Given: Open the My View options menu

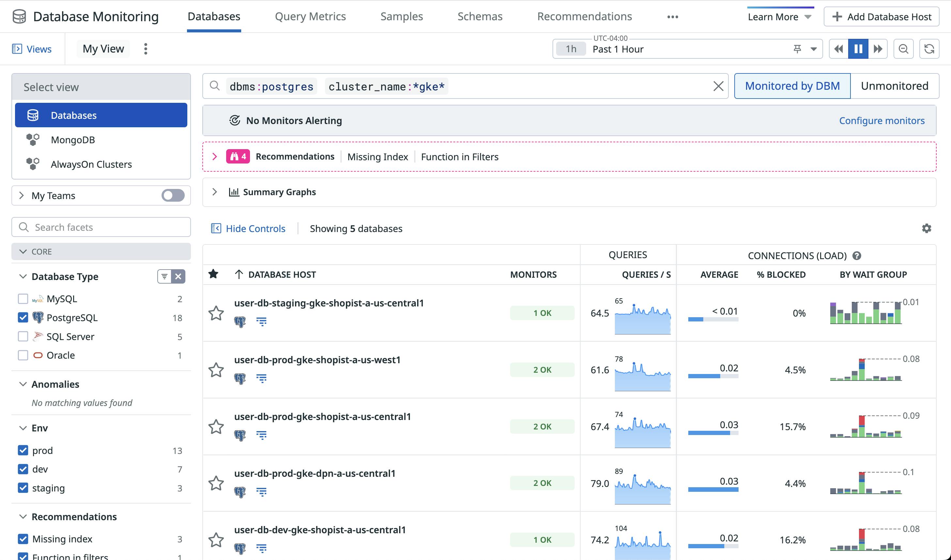Looking at the screenshot, I should pos(146,49).
